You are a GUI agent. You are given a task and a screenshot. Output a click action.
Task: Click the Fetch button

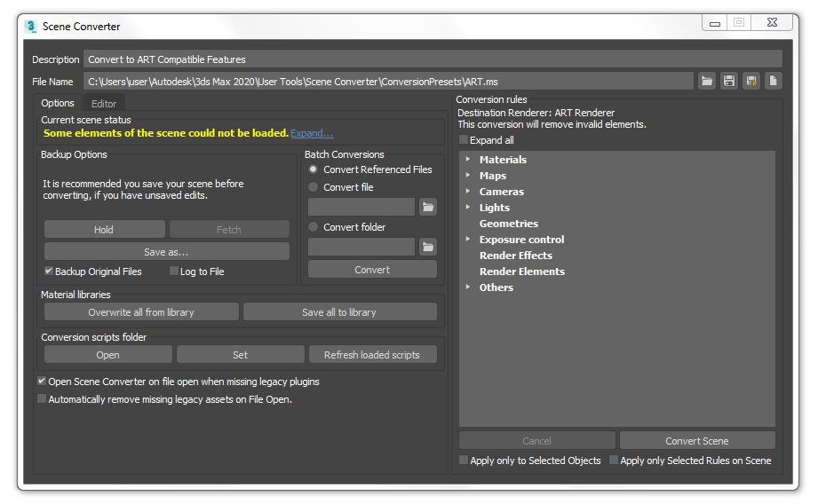[x=229, y=229]
